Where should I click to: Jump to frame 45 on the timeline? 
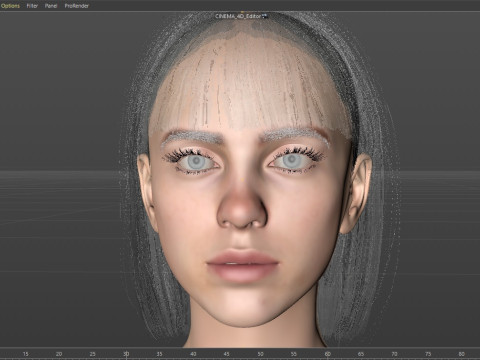pos(227,354)
